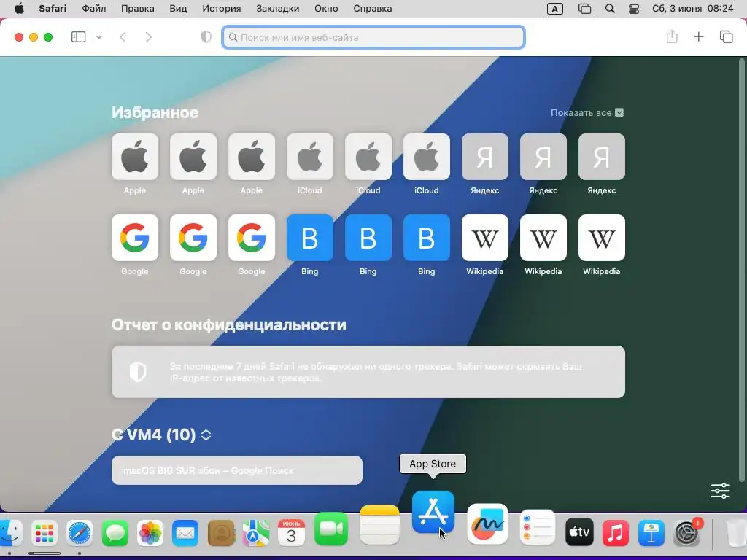
Task: Open the Вид menu
Action: [x=178, y=9]
